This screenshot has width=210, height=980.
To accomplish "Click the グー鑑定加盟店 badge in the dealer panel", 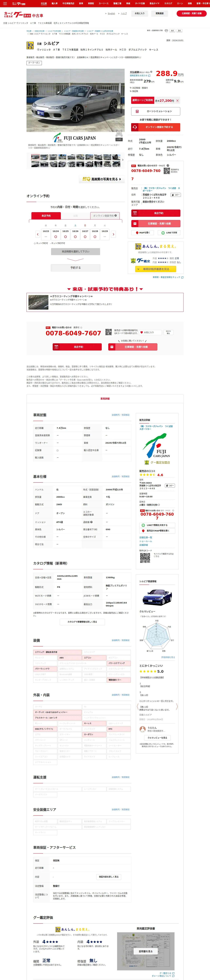I will click(157, 463).
